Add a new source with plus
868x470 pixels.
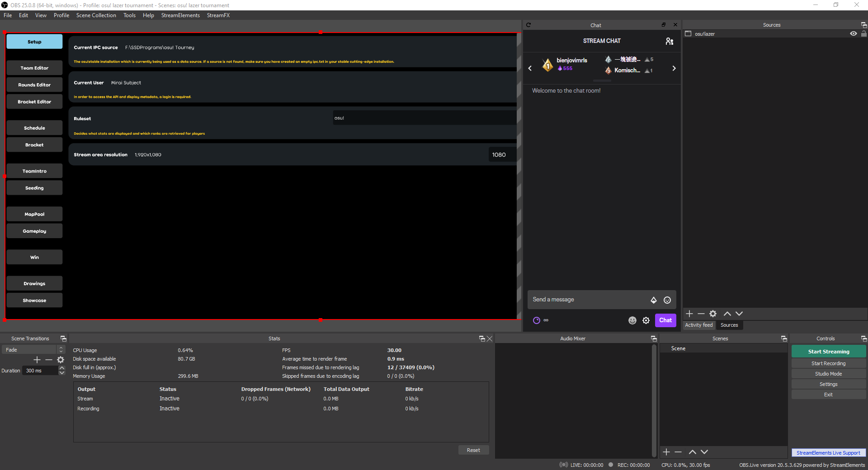tap(689, 314)
